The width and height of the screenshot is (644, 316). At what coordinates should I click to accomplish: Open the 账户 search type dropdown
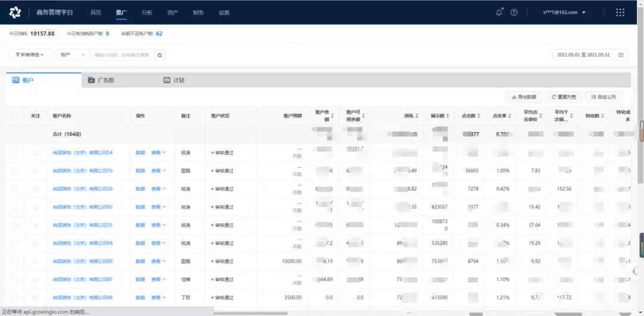pos(72,55)
